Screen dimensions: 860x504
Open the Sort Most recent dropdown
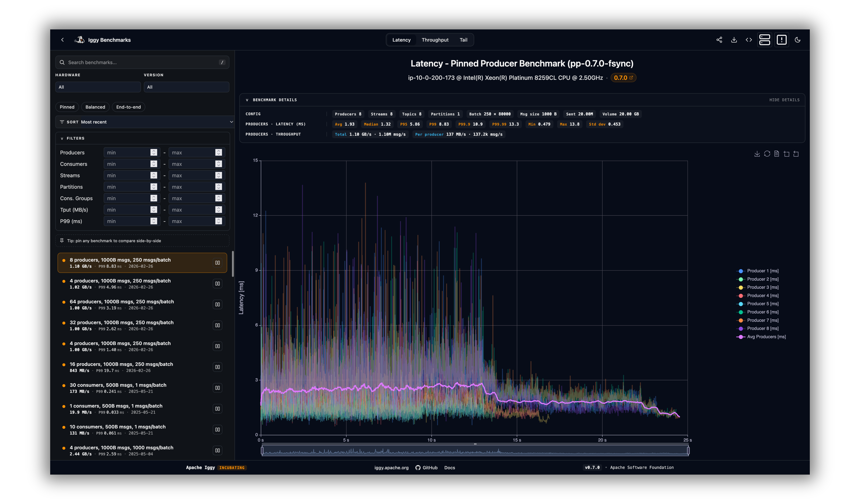145,122
